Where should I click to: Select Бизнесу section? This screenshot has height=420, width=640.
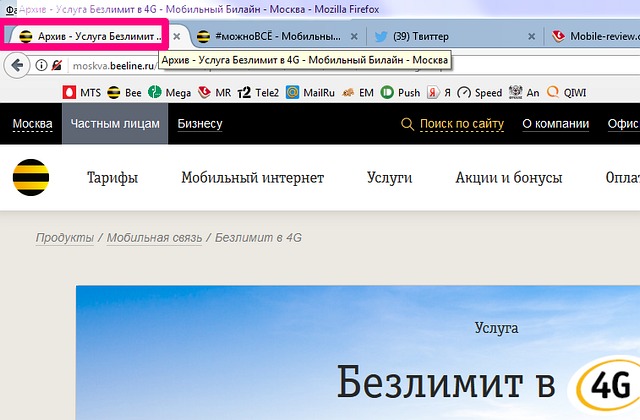click(200, 124)
